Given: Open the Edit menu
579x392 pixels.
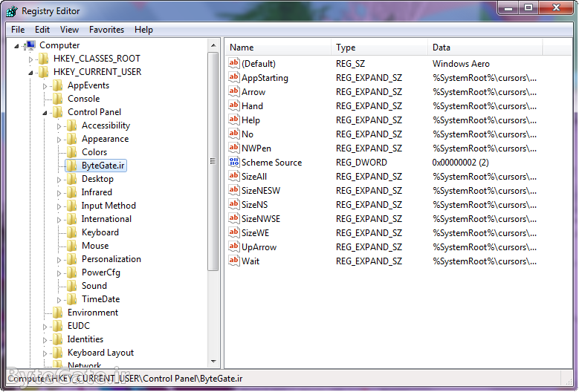Looking at the screenshot, I should point(42,30).
